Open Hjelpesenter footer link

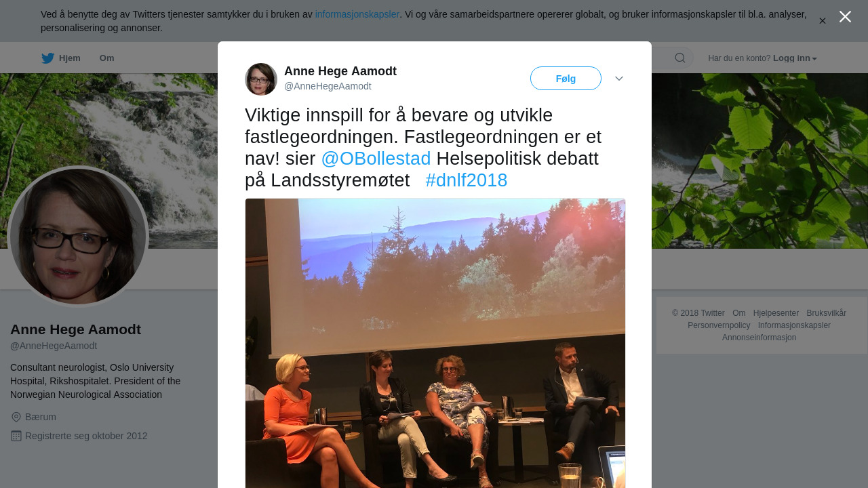click(x=776, y=313)
